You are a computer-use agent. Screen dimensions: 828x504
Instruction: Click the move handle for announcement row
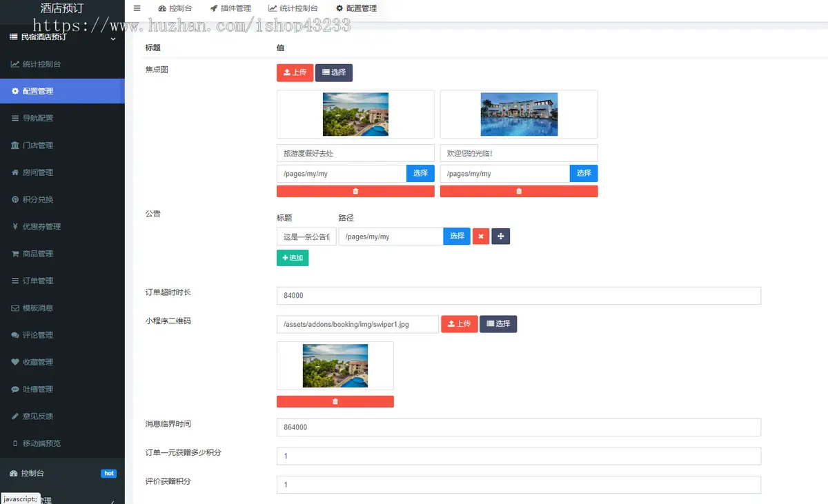pyautogui.click(x=501, y=236)
